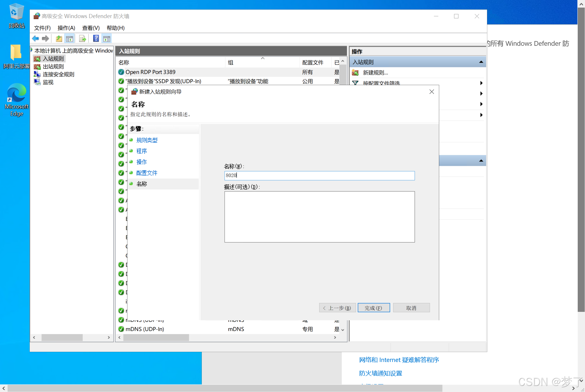Toggle the Show/Hide action pane icon
This screenshot has height=392, width=585.
click(x=107, y=38)
